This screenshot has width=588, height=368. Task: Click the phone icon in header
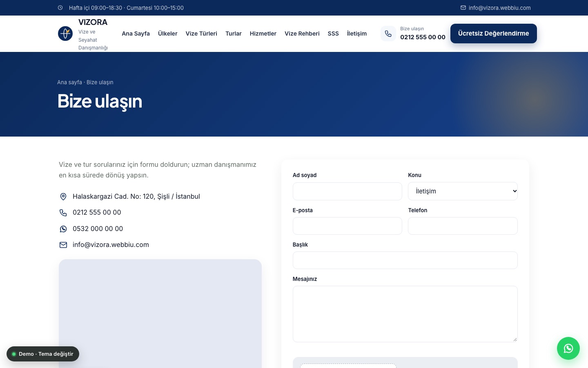tap(388, 34)
